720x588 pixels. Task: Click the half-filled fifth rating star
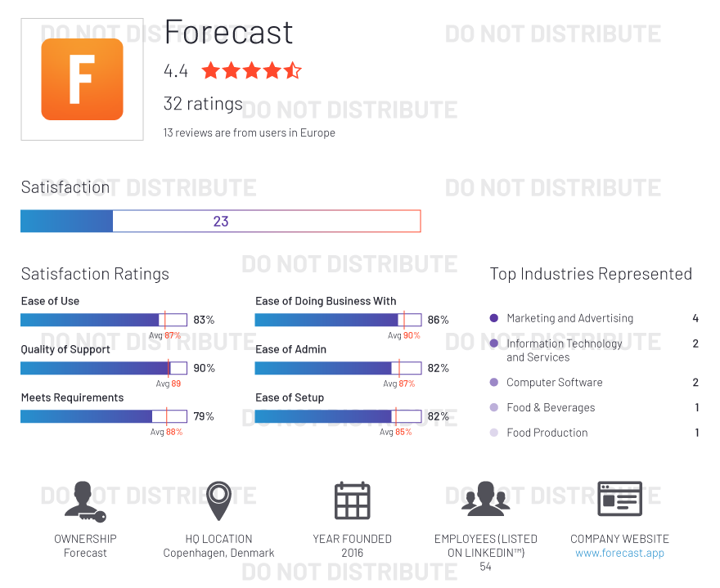pyautogui.click(x=293, y=70)
